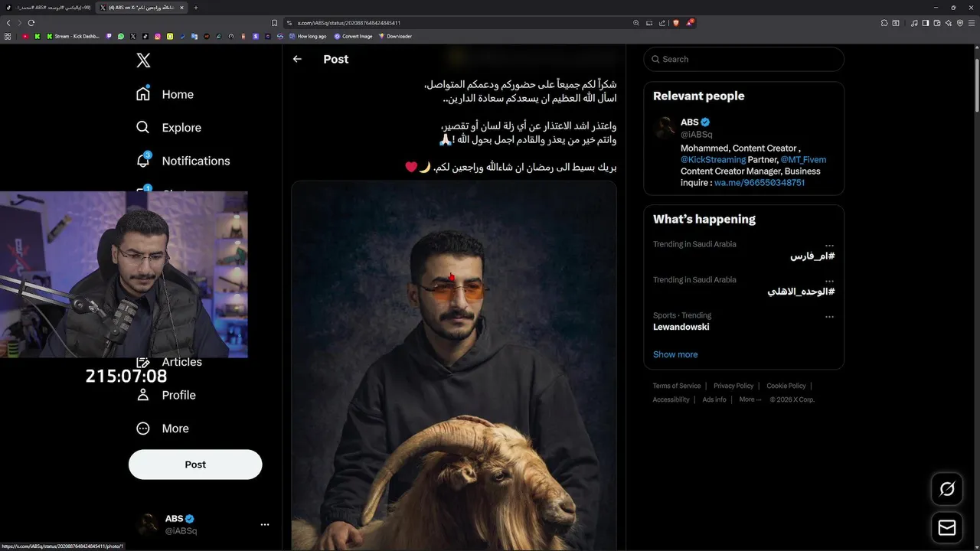The width and height of the screenshot is (980, 551).
Task: Open the Twitch bookmark icon
Action: 109,36
